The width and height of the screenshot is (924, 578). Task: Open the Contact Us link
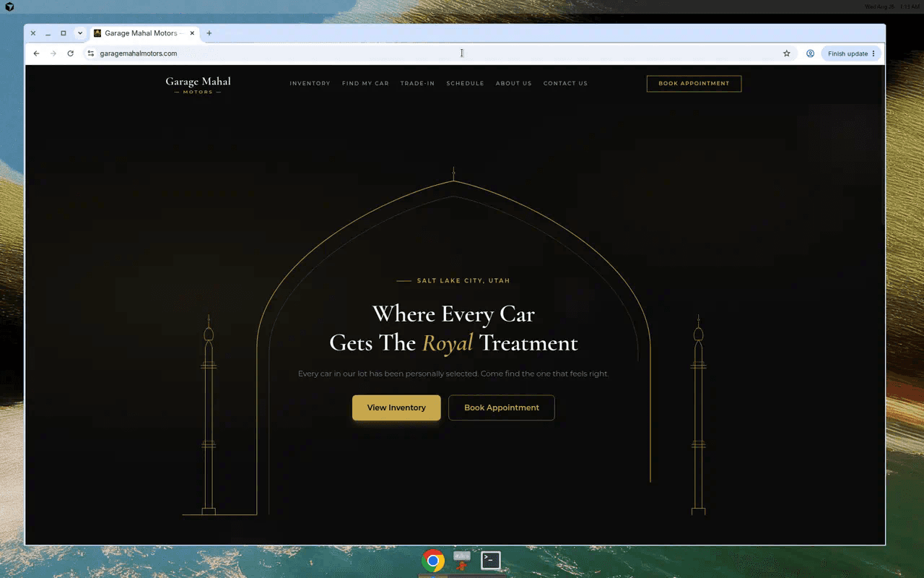(565, 83)
